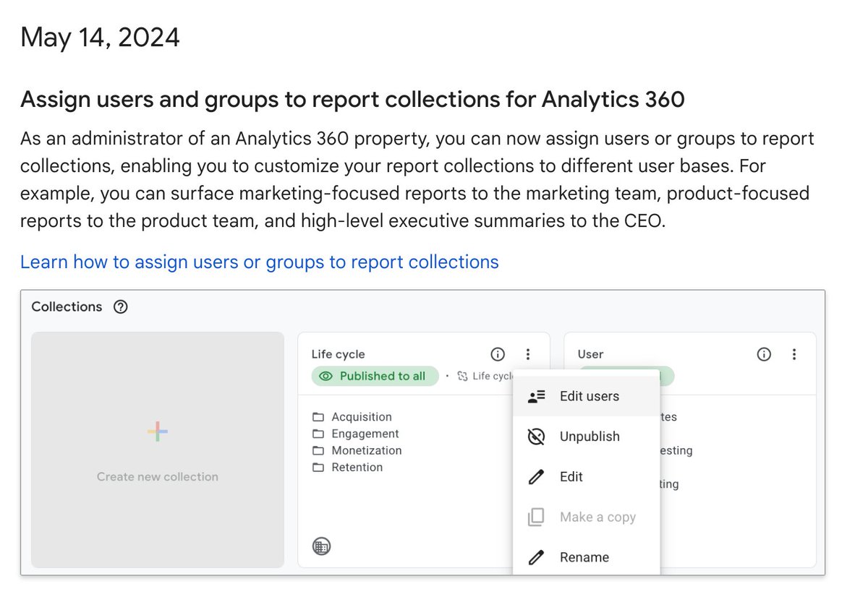Click the Unpublish crossed-eye icon
The height and width of the screenshot is (597, 868).
[x=536, y=437]
